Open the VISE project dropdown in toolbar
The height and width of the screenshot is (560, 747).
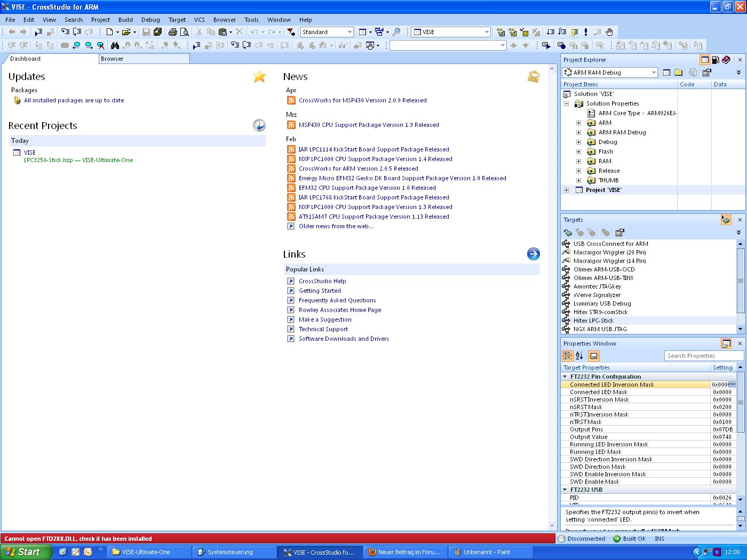point(487,32)
